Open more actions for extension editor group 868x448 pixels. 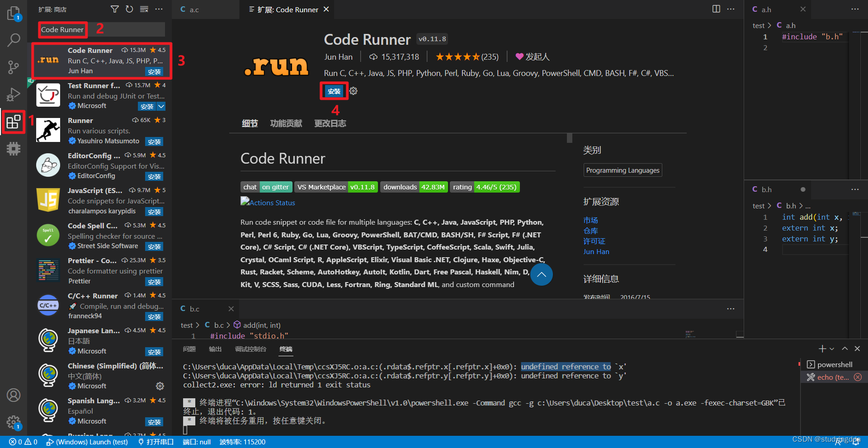(x=731, y=9)
